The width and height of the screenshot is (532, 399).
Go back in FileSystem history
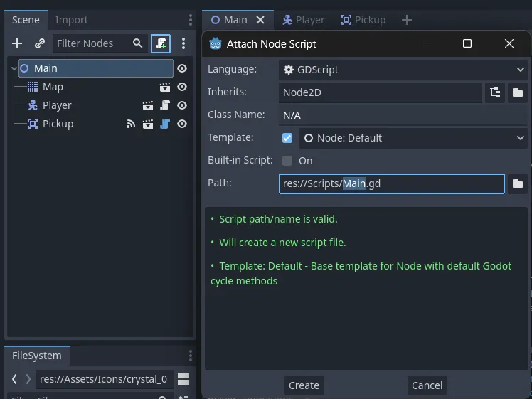14,379
